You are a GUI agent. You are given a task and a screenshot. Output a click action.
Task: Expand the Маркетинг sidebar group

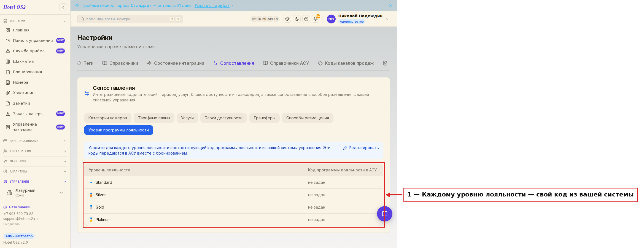coord(35,161)
